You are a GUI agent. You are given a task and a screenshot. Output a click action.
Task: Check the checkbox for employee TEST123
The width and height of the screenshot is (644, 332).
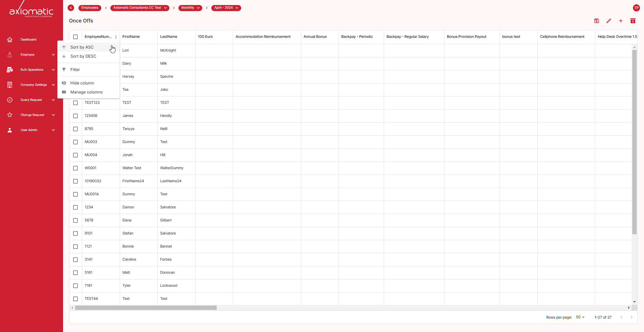75,103
